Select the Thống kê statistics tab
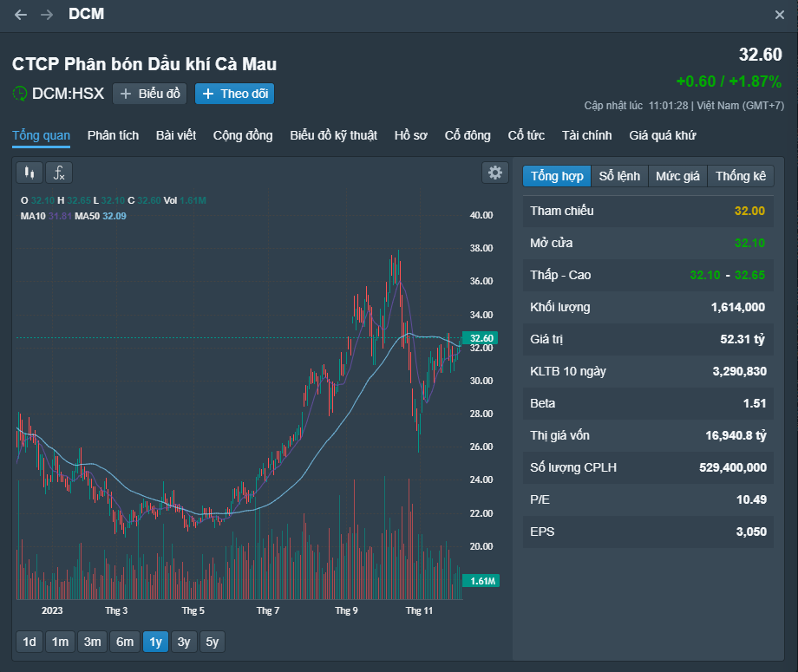Screen dimensions: 798x672 pyautogui.click(x=741, y=176)
